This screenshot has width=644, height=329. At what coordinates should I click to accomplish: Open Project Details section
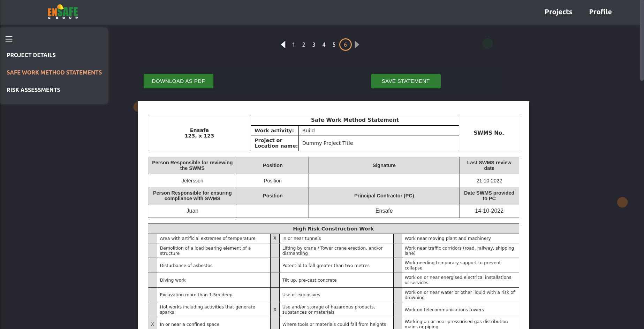31,55
